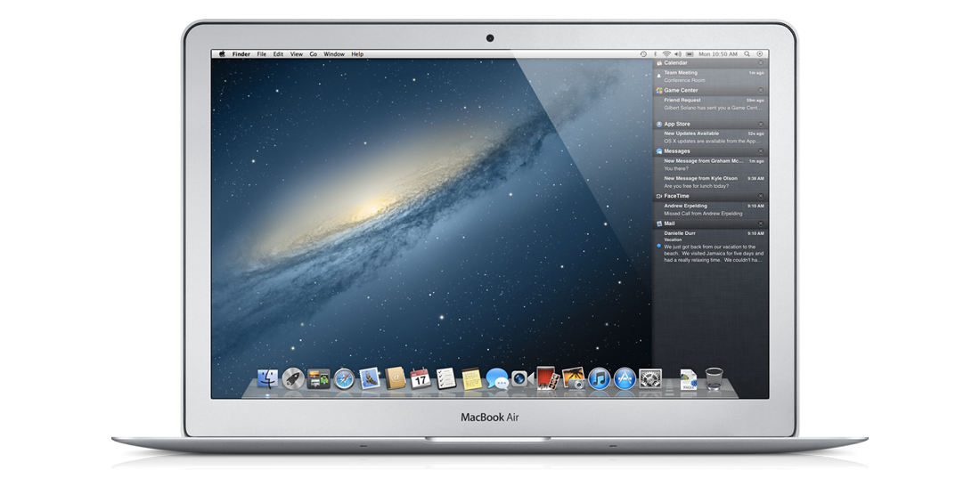Clear the Game Center notifications group
Viewport: 980px width, 503px height.
tap(761, 91)
